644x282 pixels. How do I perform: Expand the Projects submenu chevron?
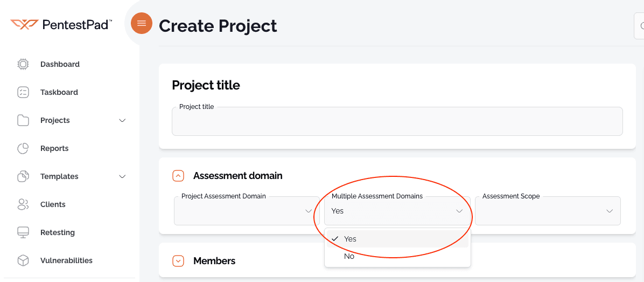122,120
